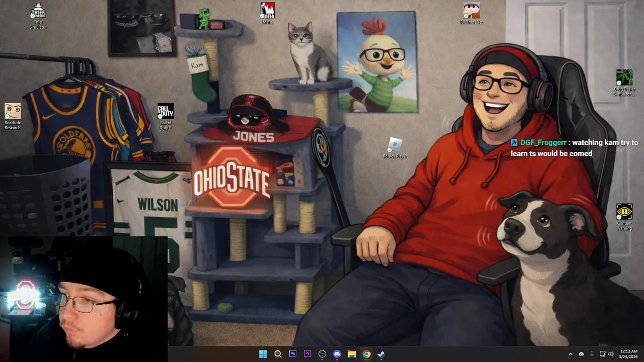644x362 pixels.
Task: Open the Drug Dealer Simulator desktop shortcut
Action: 624,83
